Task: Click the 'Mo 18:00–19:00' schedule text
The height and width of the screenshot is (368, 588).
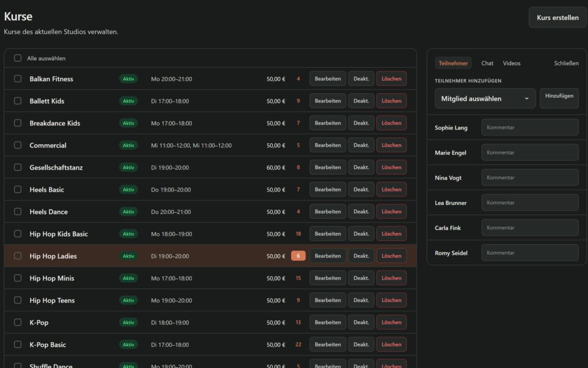Action: click(x=171, y=234)
